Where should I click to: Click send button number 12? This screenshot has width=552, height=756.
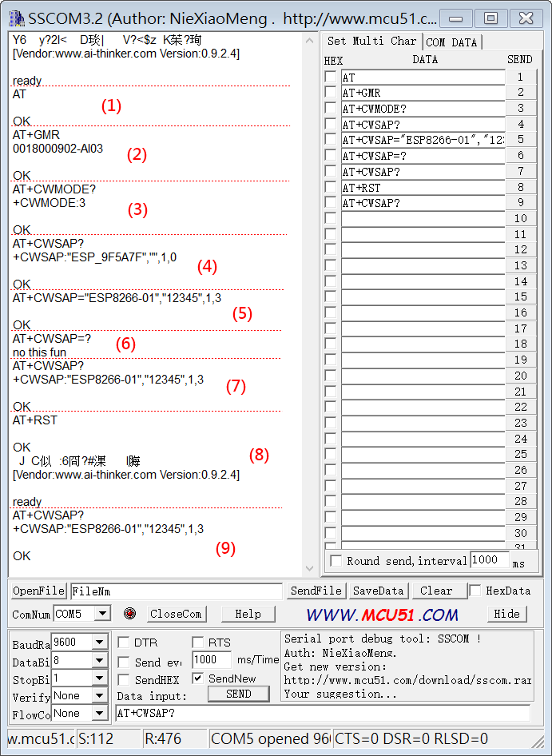click(520, 249)
